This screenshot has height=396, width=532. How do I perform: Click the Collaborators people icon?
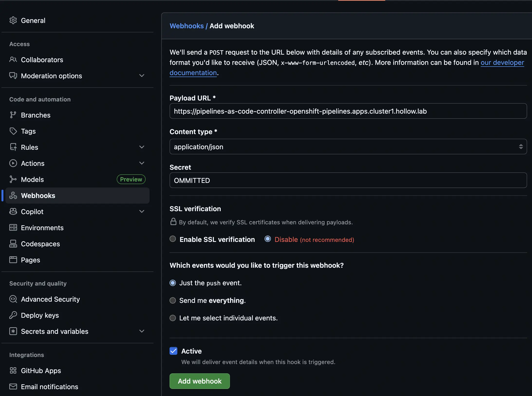[x=13, y=59]
